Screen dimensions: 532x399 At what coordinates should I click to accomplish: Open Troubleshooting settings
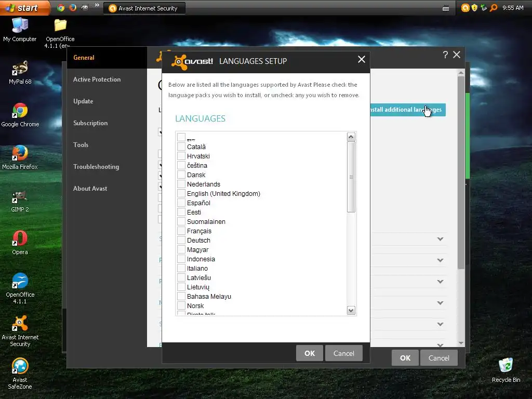pos(107,167)
